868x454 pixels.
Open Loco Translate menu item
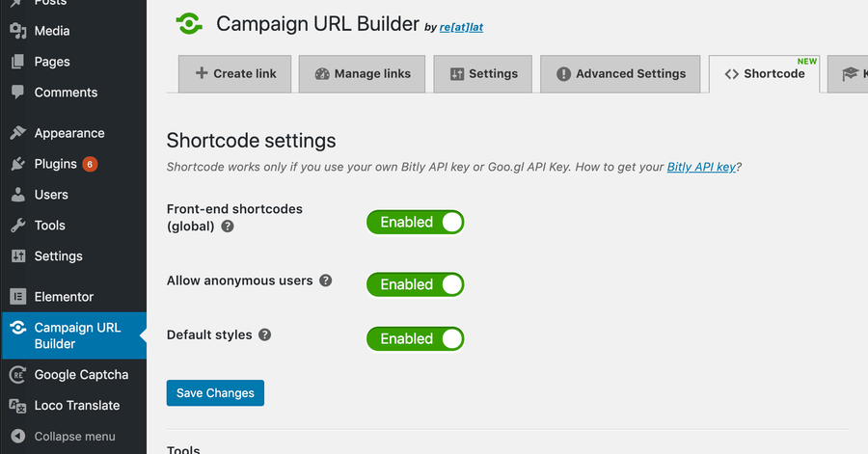point(77,406)
